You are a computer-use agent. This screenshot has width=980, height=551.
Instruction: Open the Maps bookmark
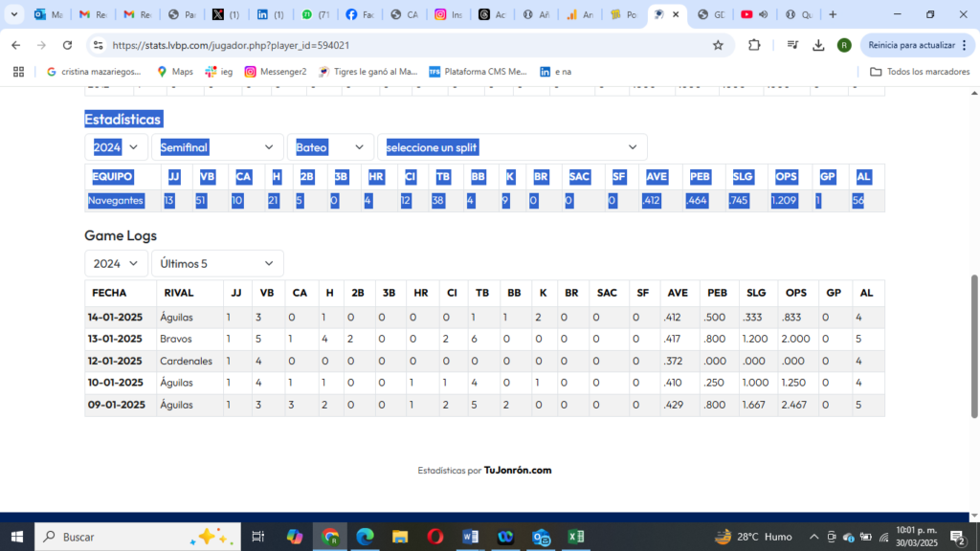pos(174,72)
